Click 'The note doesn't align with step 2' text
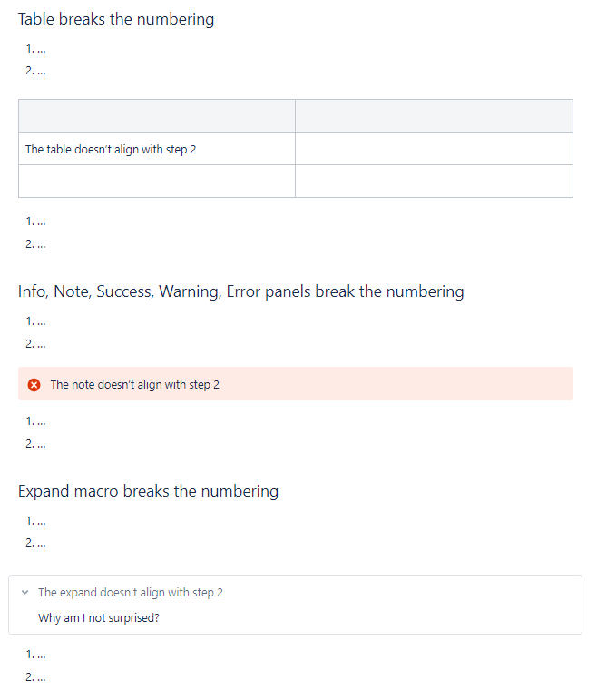 [135, 385]
